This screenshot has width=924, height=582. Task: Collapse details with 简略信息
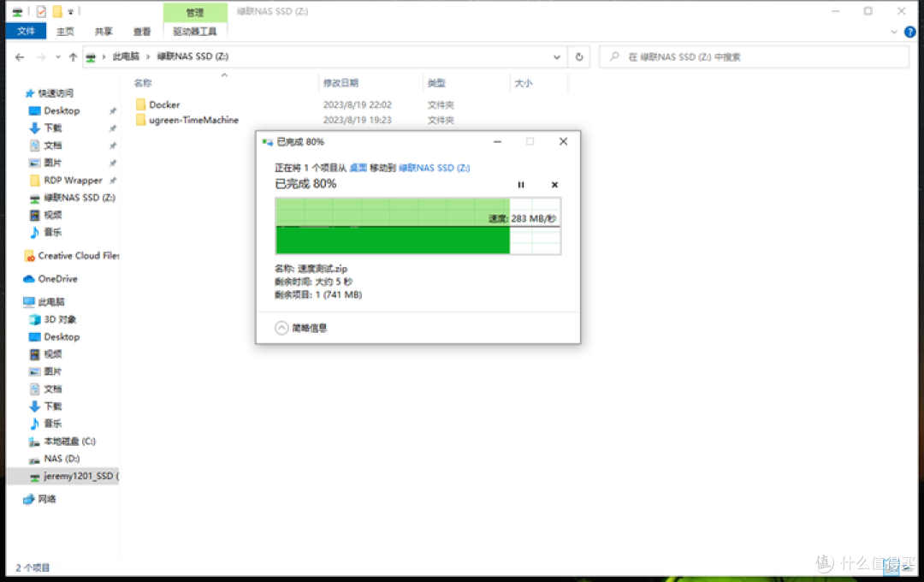pos(300,328)
